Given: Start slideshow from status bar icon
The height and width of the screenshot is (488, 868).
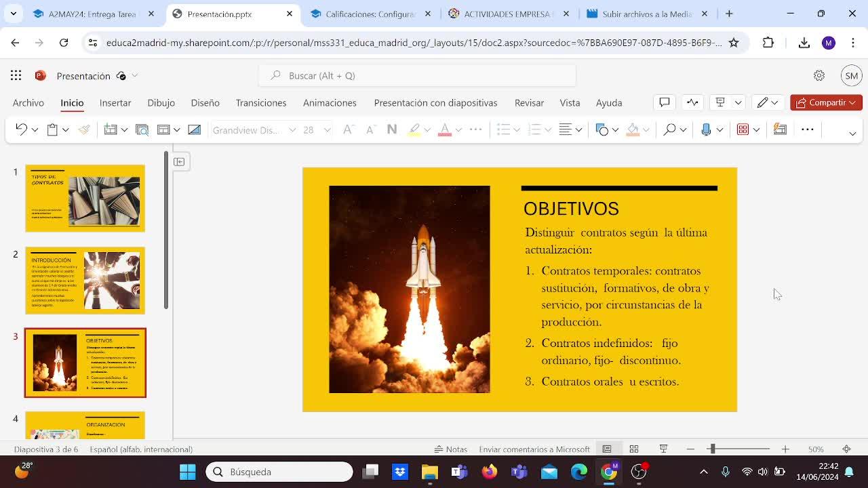Looking at the screenshot, I should point(664,449).
